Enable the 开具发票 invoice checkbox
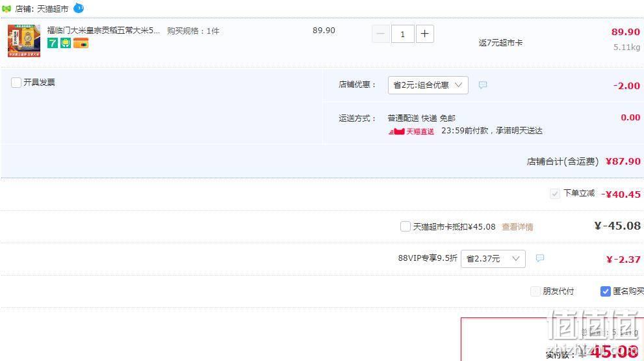The height and width of the screenshot is (361, 644). click(x=16, y=82)
